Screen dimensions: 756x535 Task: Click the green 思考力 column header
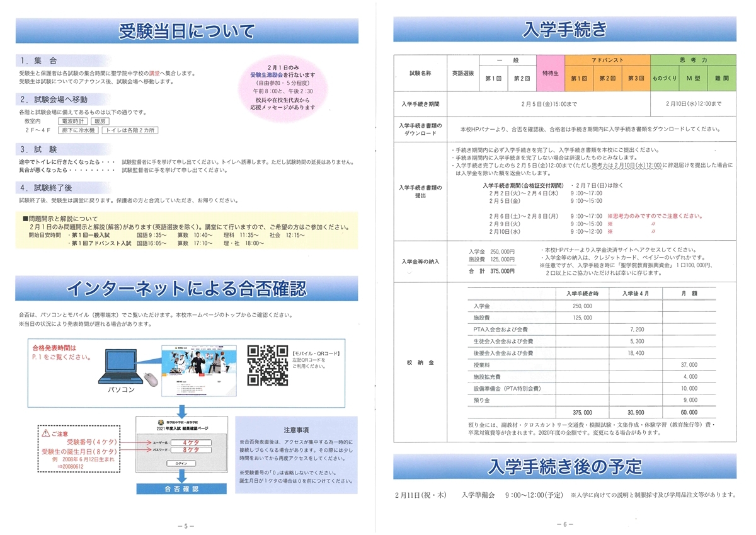(693, 60)
